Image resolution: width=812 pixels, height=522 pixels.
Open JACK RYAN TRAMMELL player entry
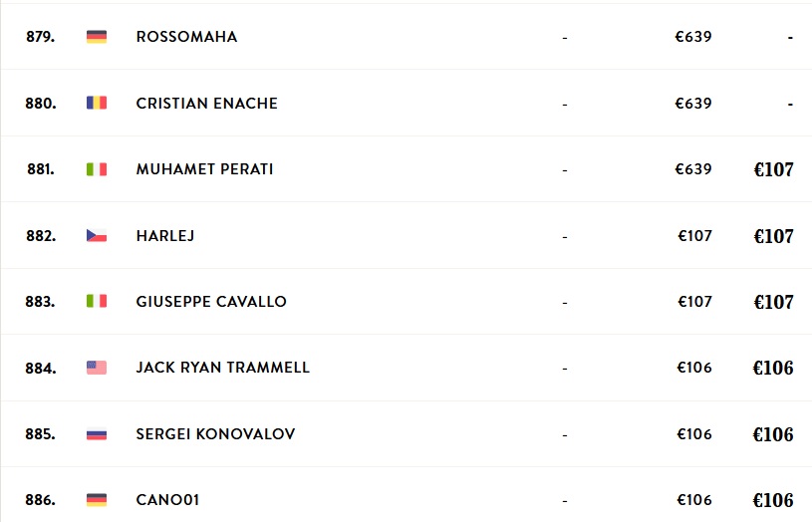click(x=223, y=368)
